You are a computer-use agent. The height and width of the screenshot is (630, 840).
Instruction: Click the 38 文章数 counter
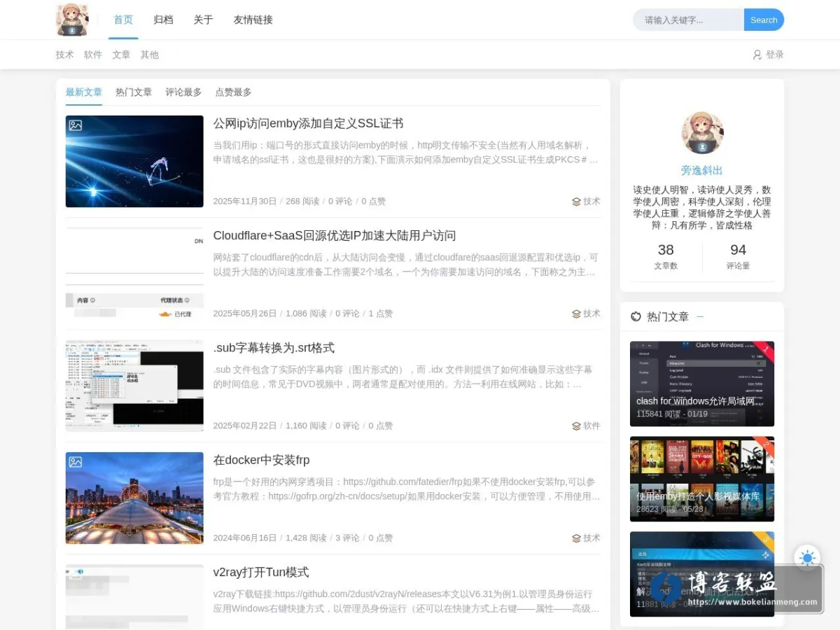666,256
